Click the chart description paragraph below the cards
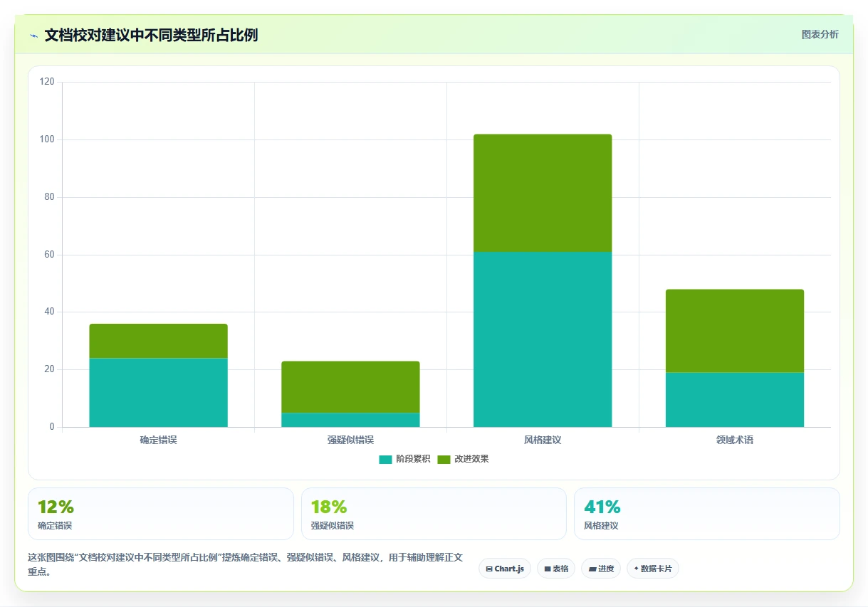 [245, 564]
